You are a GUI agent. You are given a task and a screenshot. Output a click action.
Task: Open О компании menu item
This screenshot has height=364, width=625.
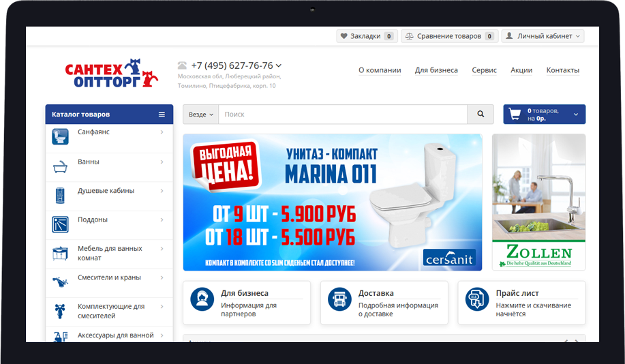pyautogui.click(x=380, y=70)
